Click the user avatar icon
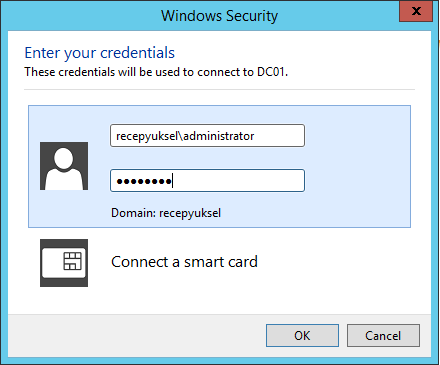Screen dimensions: 440x365 [x=64, y=166]
